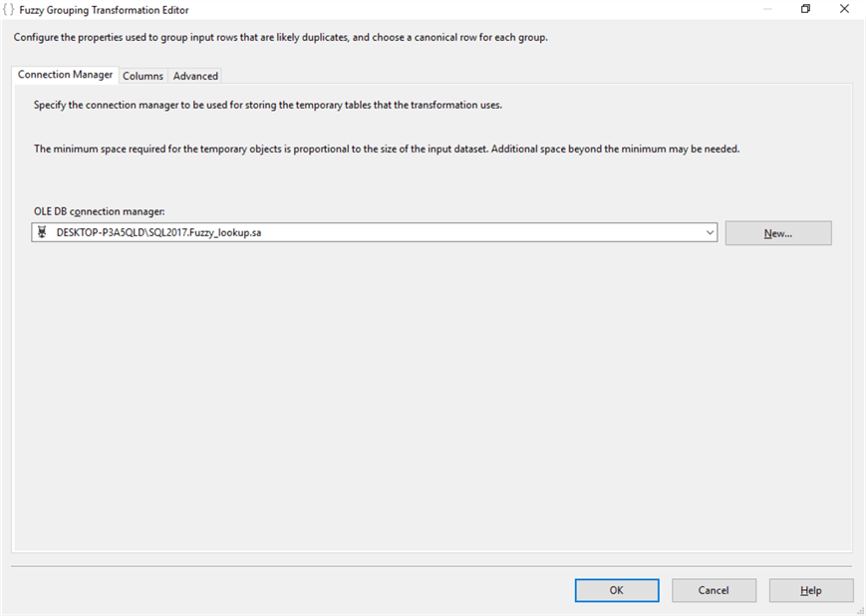Expand the OLE DB connection manager dropdown arrow
This screenshot has width=866, height=616.
[710, 232]
